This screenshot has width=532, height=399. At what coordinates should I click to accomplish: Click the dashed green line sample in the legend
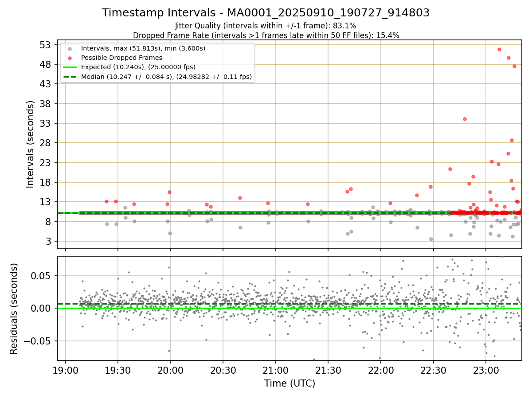pos(70,77)
